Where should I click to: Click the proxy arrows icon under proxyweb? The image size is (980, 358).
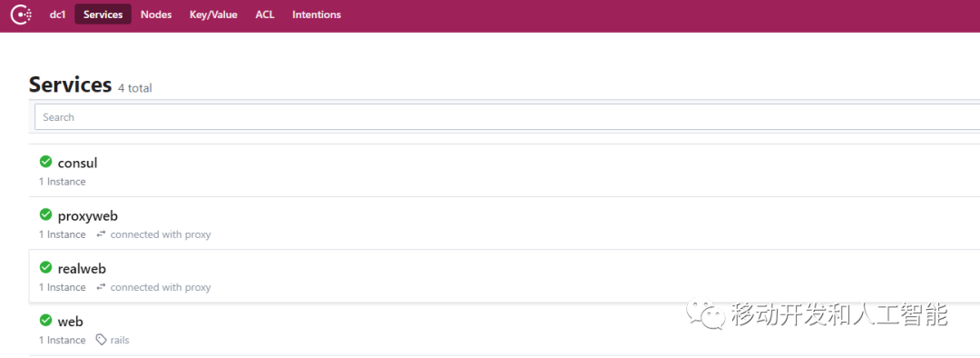[102, 234]
